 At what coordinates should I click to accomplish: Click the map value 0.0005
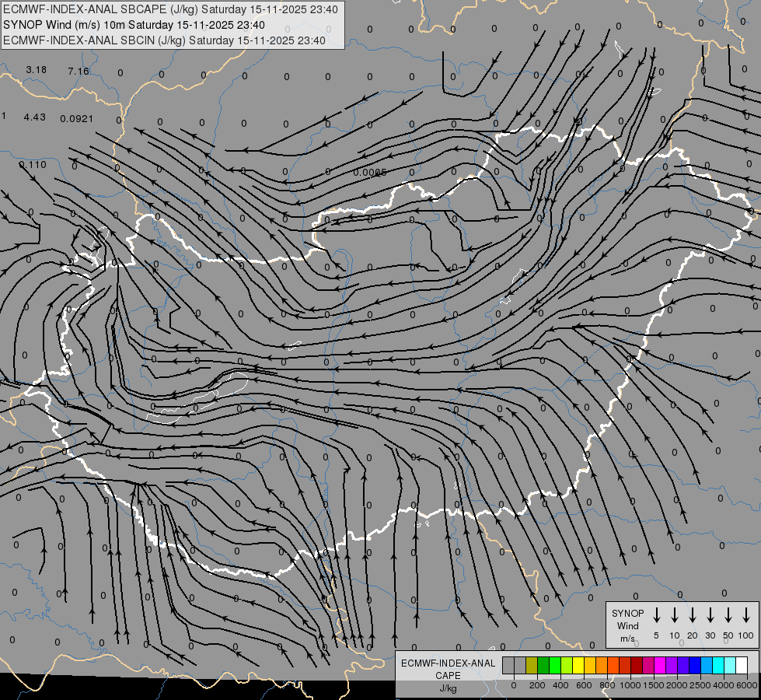pos(370,173)
